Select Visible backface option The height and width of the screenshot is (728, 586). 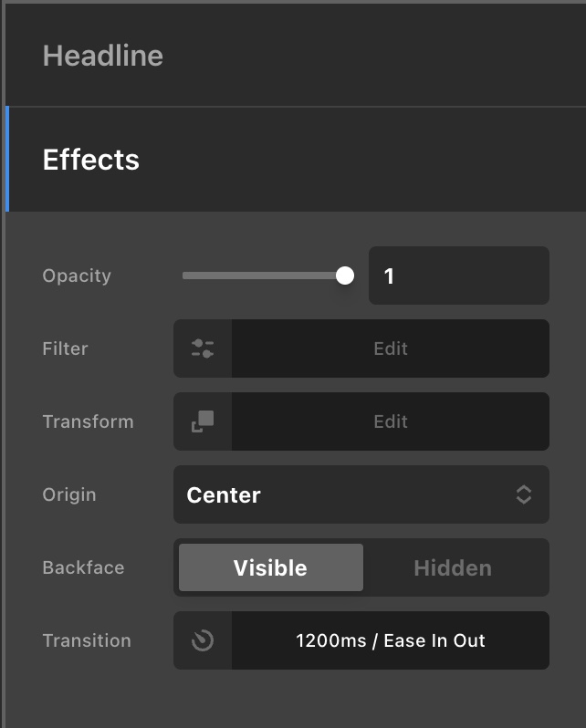[271, 567]
